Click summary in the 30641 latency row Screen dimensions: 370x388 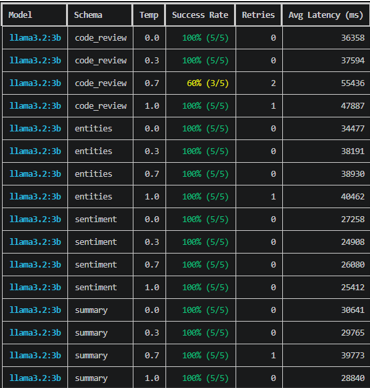click(x=91, y=310)
